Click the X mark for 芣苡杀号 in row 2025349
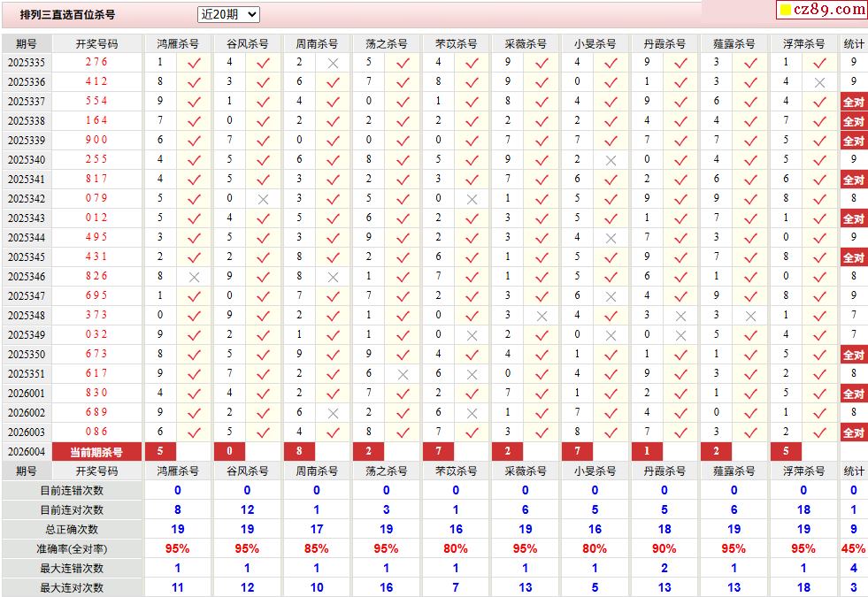 [x=472, y=335]
